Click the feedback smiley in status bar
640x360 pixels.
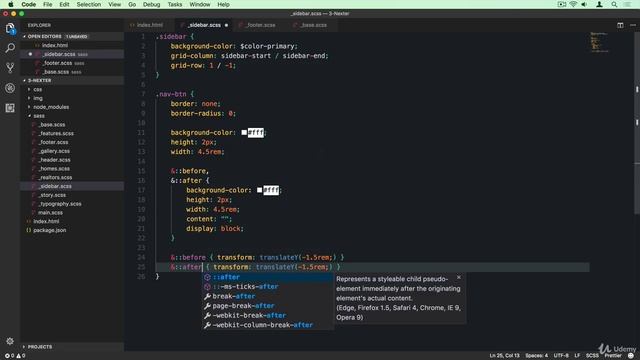pyautogui.click(x=631, y=356)
